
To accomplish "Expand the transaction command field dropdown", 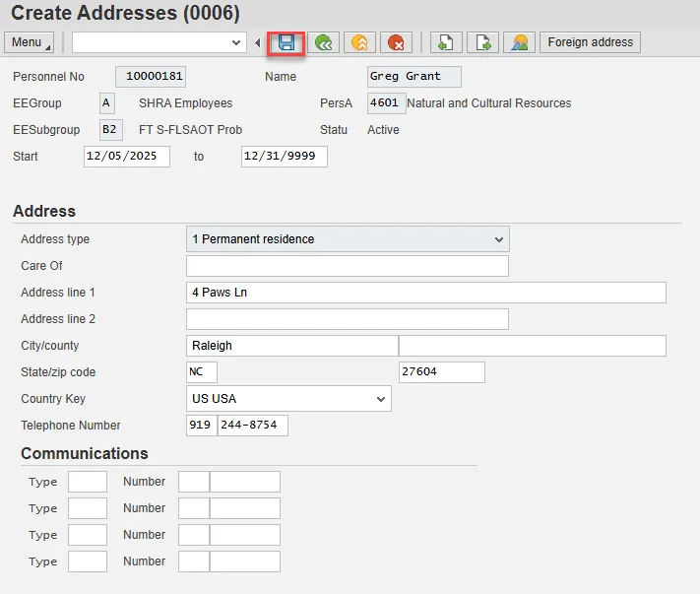I will (236, 42).
